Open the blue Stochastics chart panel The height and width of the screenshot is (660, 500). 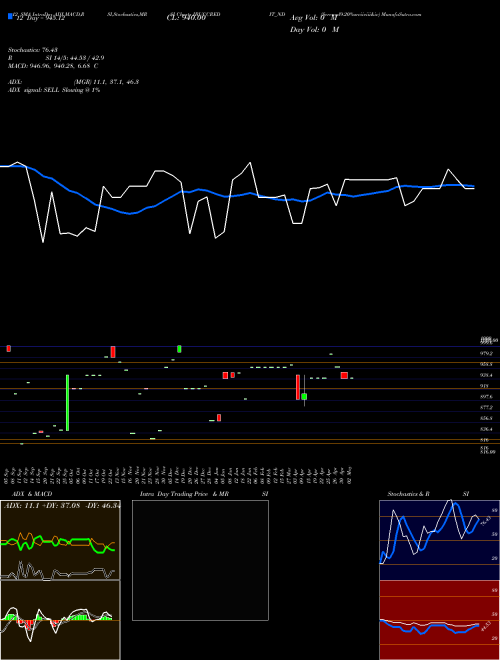(x=439, y=540)
